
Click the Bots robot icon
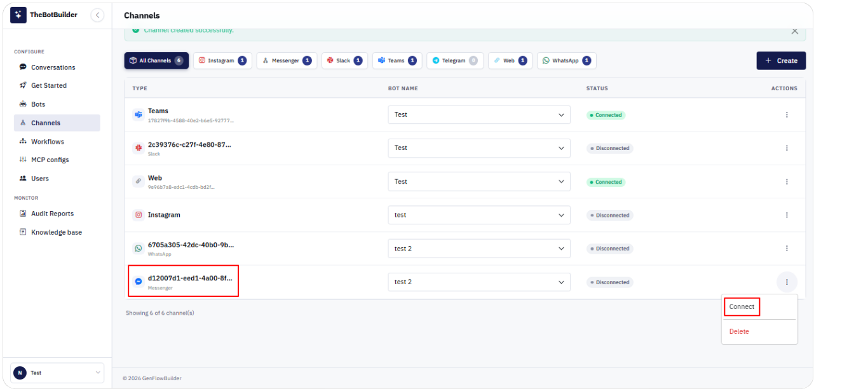[23, 104]
